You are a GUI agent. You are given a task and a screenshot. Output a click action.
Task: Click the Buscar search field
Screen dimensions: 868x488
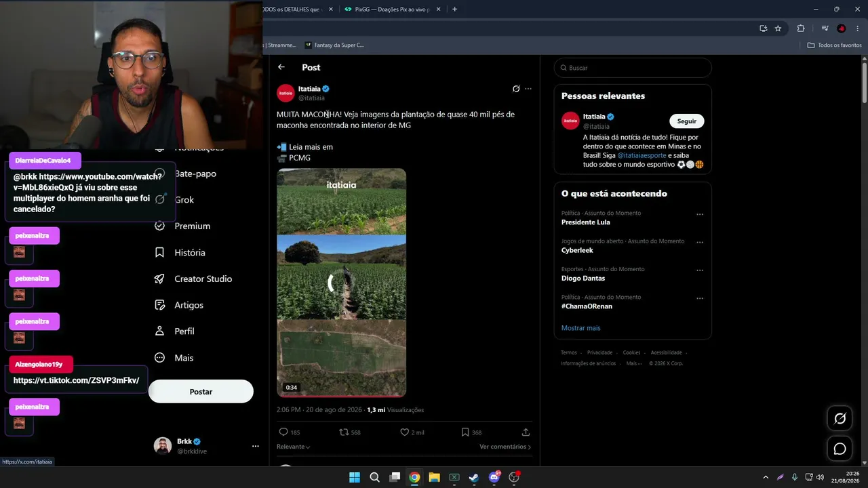click(633, 68)
